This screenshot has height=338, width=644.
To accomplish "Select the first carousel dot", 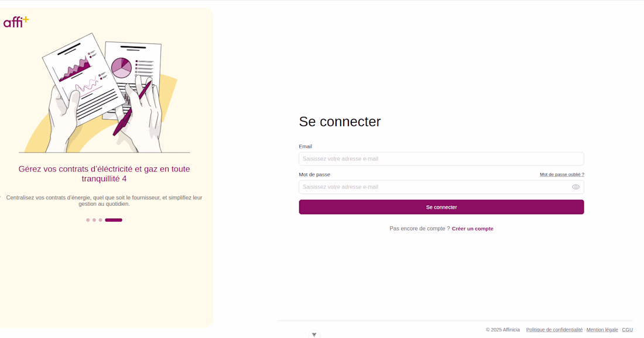I will (x=88, y=220).
